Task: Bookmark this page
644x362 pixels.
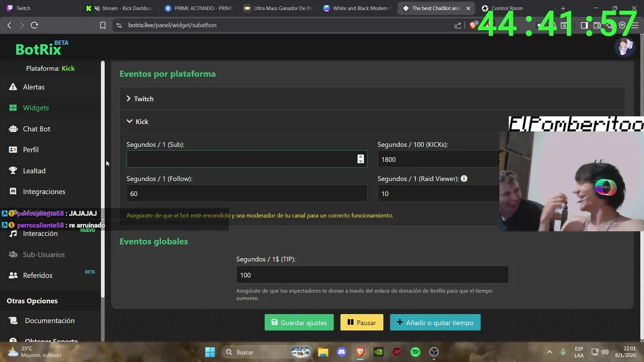Action: 103,25
